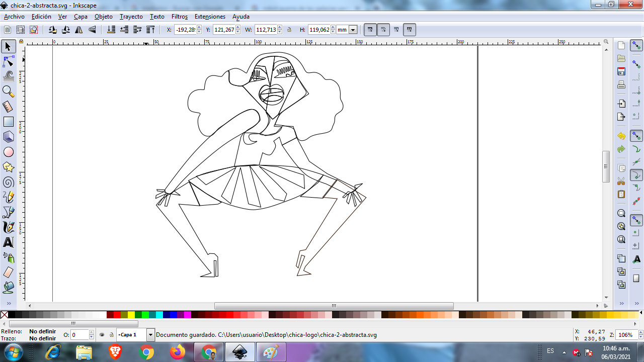Pick the cyan palette swatch
644x362 pixels.
pyautogui.click(x=159, y=315)
